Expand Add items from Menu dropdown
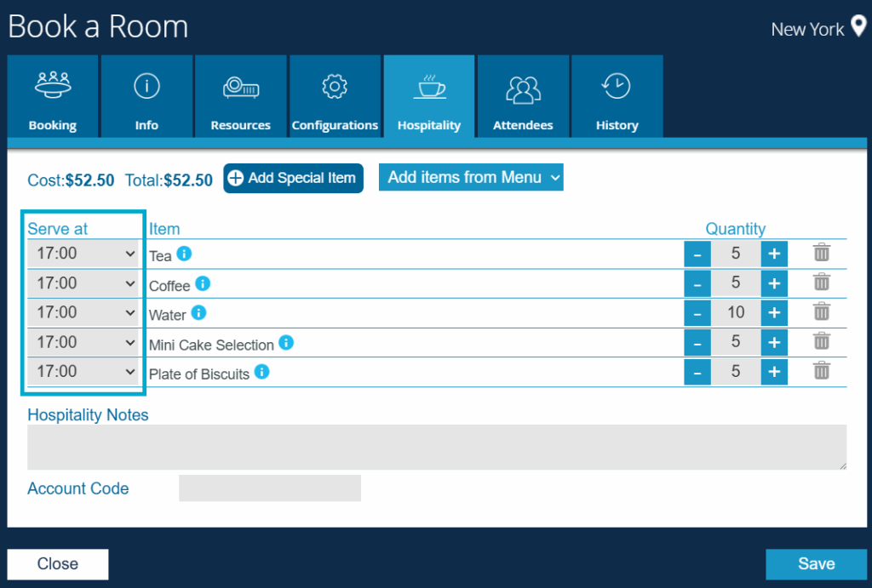This screenshot has height=588, width=872. (x=471, y=178)
